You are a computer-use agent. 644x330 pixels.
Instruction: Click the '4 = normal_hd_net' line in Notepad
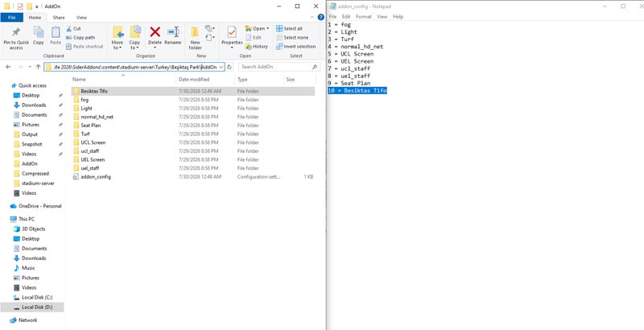pos(356,47)
